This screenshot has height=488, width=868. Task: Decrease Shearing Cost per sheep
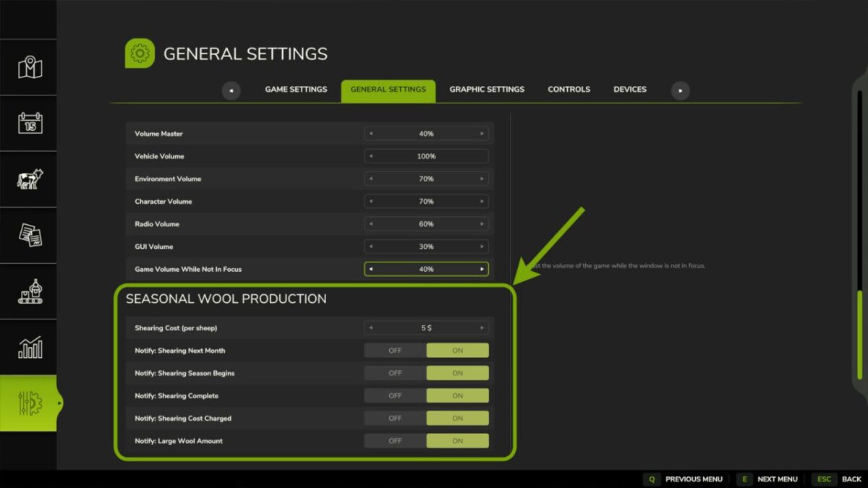click(x=372, y=328)
